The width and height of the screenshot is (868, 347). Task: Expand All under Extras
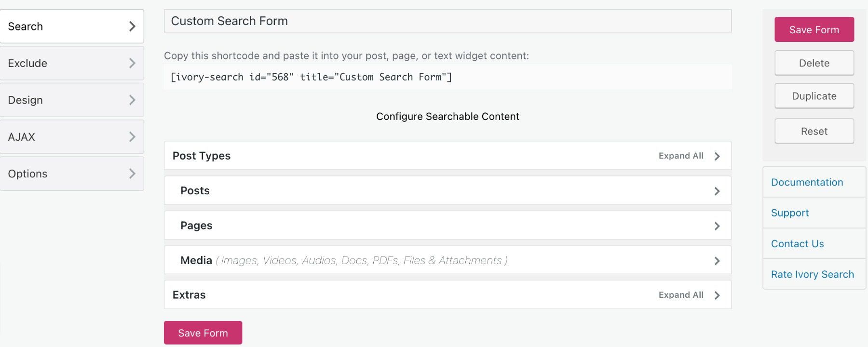(680, 294)
